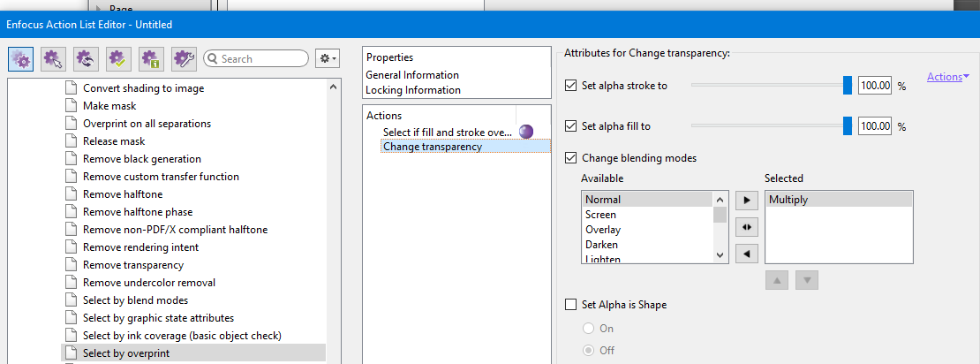The width and height of the screenshot is (980, 364).
Task: Open the gear settings dropdown beside Search
Action: 328,59
